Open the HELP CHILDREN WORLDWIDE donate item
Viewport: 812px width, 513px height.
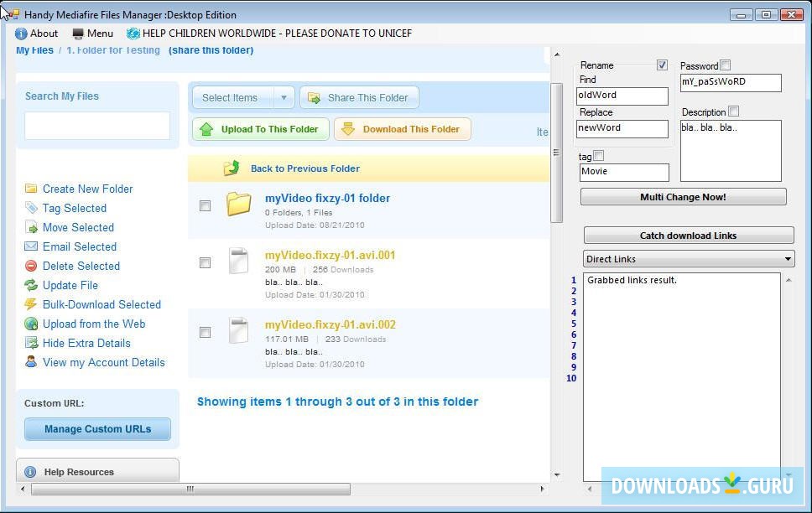coord(270,34)
